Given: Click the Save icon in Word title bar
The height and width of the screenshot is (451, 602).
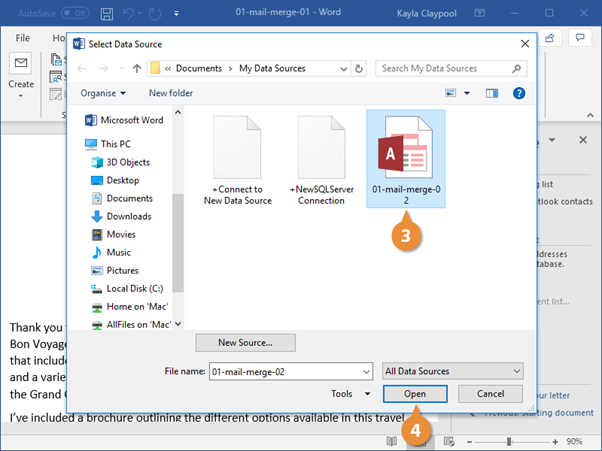Looking at the screenshot, I should (107, 14).
